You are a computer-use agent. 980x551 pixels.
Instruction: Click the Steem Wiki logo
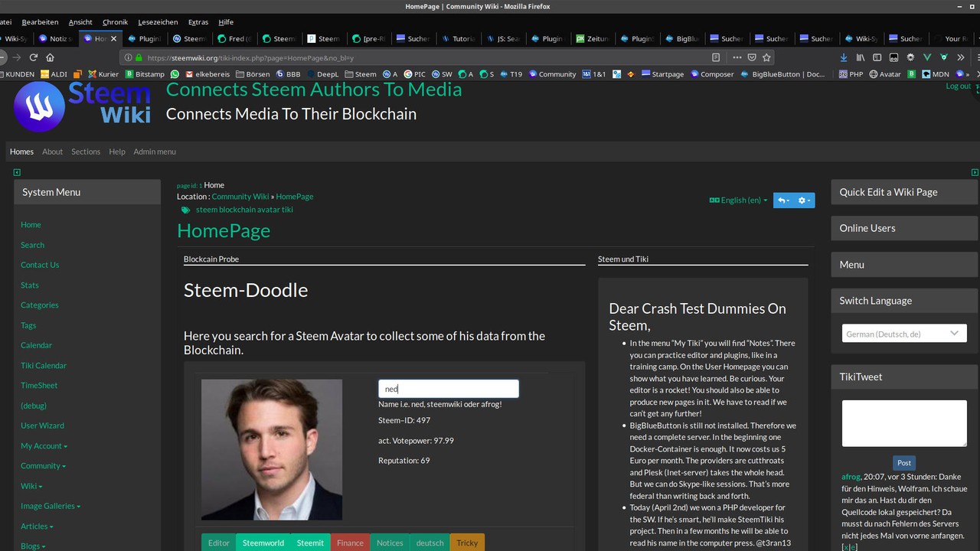[81, 106]
